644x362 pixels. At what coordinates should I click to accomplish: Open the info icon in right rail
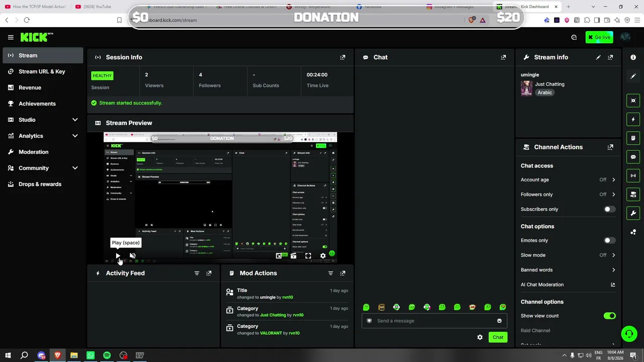(633, 57)
